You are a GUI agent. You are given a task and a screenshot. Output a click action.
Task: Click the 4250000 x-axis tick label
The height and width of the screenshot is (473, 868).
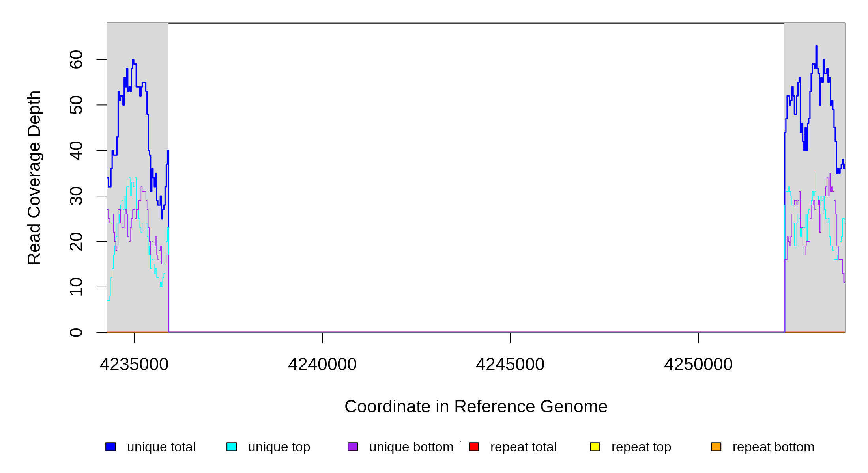click(x=698, y=364)
